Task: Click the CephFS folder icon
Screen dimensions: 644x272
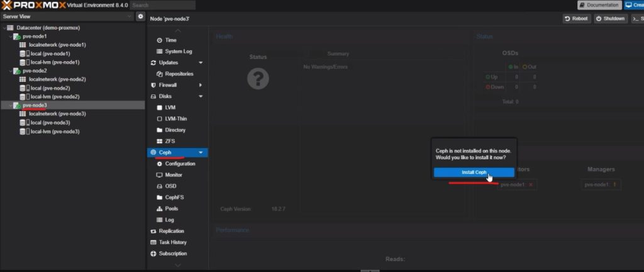Action: [160, 197]
